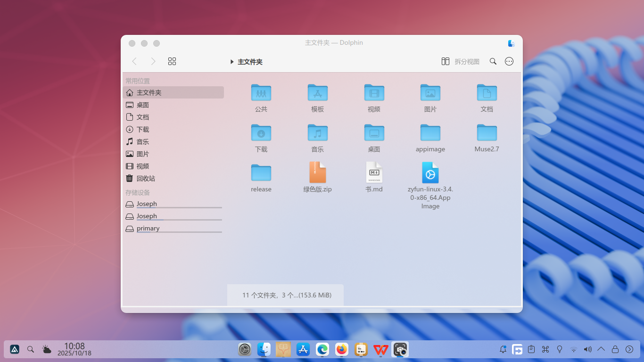Select 主文件夹 in the sidebar
The height and width of the screenshot is (362, 644).
pyautogui.click(x=173, y=92)
